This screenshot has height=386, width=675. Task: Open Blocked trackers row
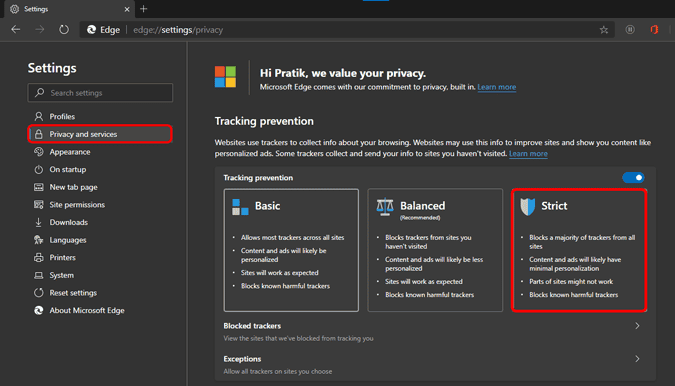435,331
